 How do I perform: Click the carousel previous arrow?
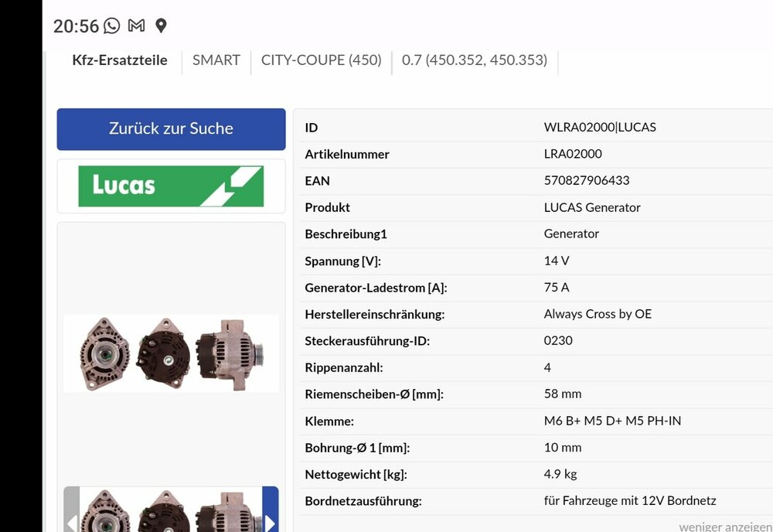click(72, 517)
